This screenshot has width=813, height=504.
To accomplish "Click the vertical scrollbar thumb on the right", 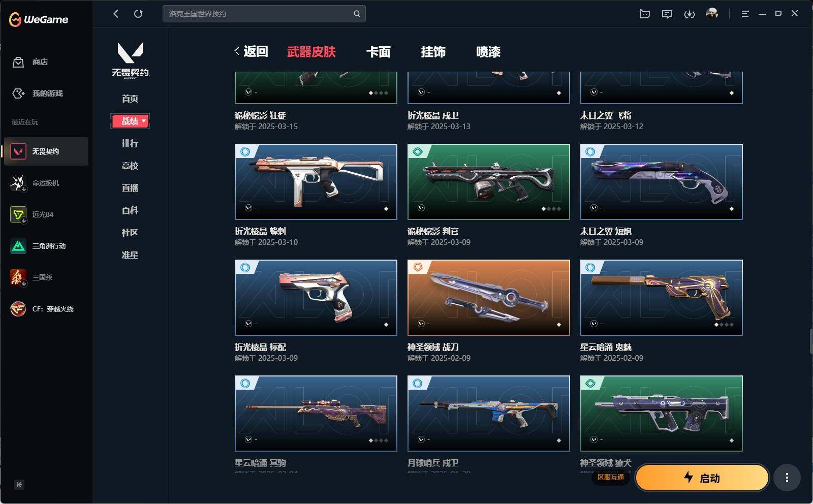I will pyautogui.click(x=811, y=341).
